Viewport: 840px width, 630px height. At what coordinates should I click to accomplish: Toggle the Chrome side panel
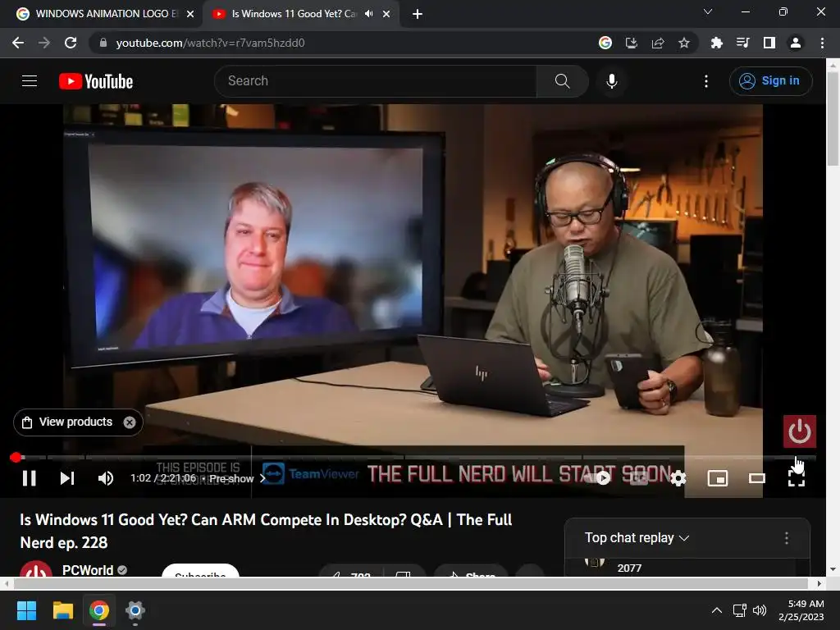[769, 43]
